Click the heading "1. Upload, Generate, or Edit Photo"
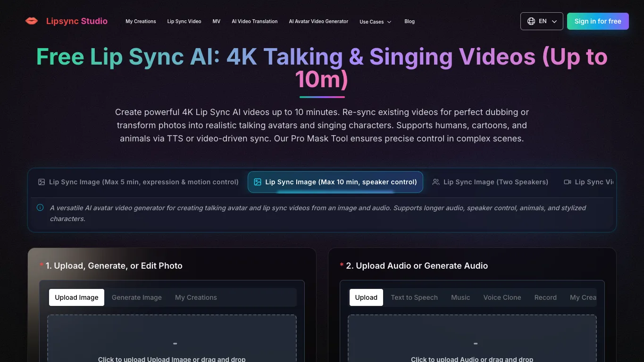This screenshot has height=362, width=644. point(114,266)
